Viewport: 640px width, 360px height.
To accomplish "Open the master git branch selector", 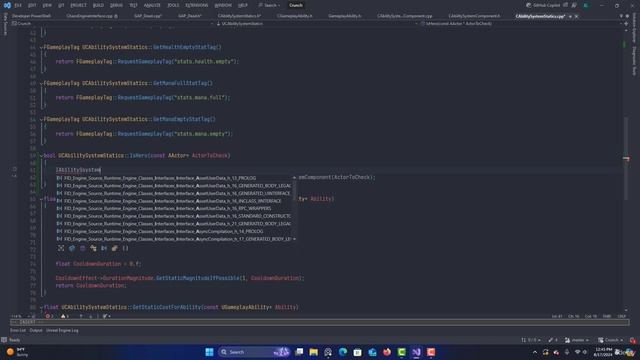I will pyautogui.click(x=576, y=340).
